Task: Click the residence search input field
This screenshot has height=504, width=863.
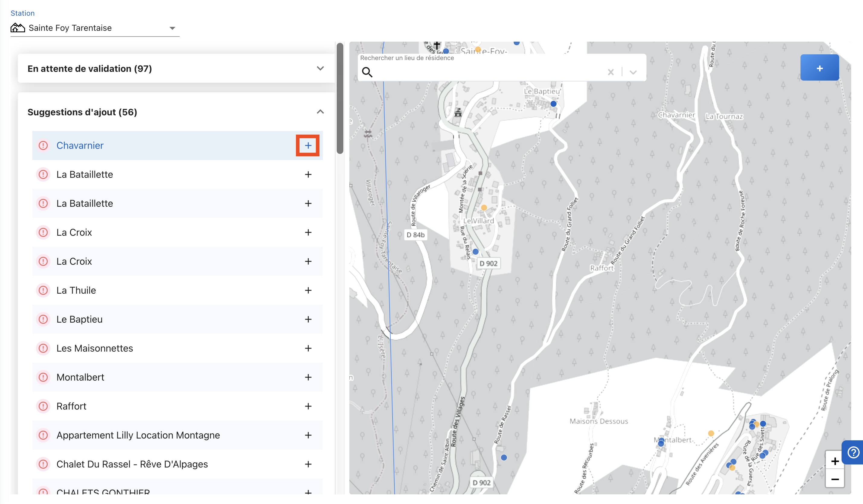Action: point(486,72)
